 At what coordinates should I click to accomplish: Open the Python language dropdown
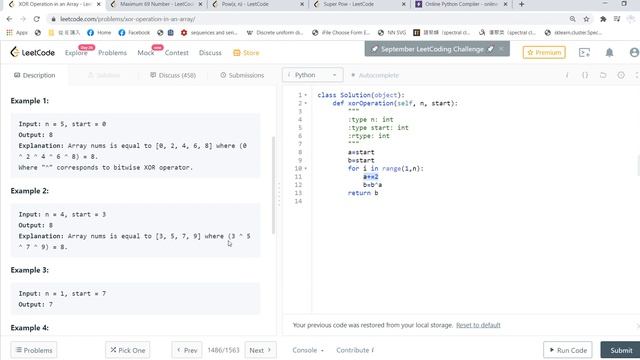(313, 75)
